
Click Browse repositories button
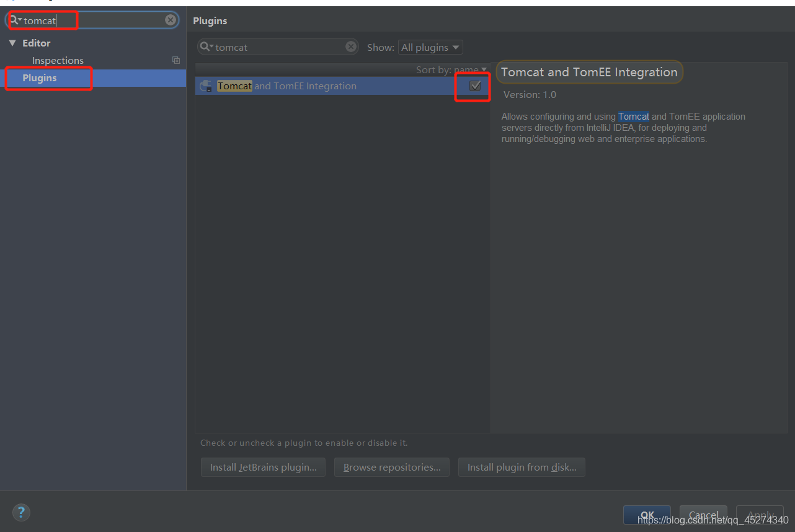pyautogui.click(x=392, y=467)
